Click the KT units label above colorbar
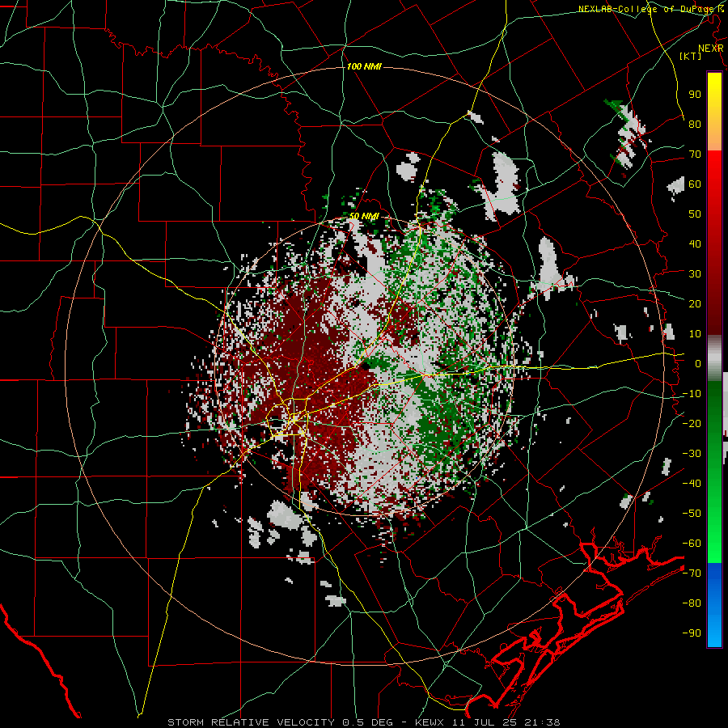The height and width of the screenshot is (728, 728). tap(691, 56)
